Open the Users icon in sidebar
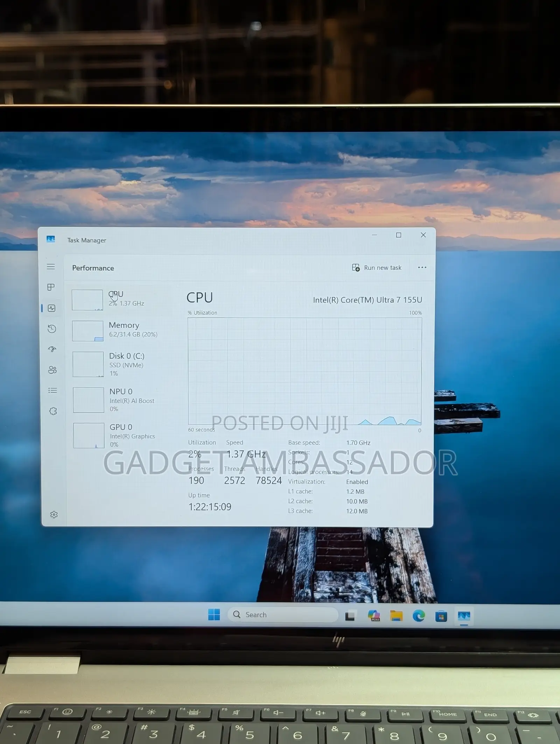 click(x=52, y=370)
